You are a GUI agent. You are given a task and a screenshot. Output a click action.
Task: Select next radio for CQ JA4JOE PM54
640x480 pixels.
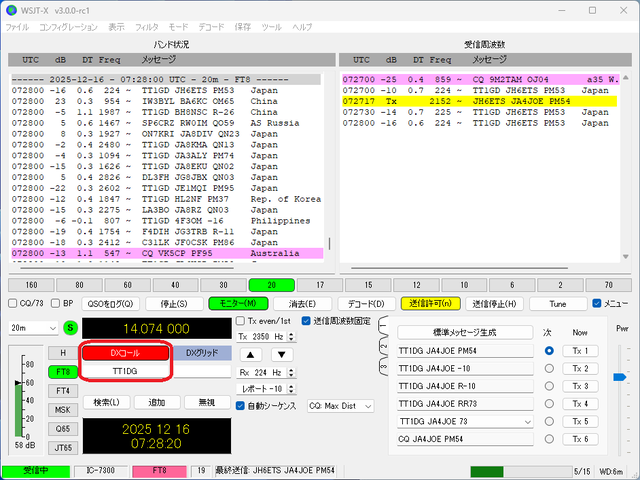coord(549,439)
